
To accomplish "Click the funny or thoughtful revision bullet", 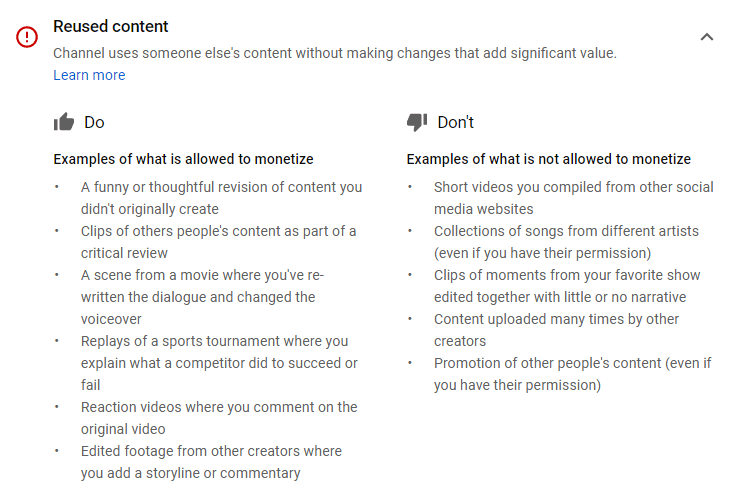I will (x=221, y=198).
